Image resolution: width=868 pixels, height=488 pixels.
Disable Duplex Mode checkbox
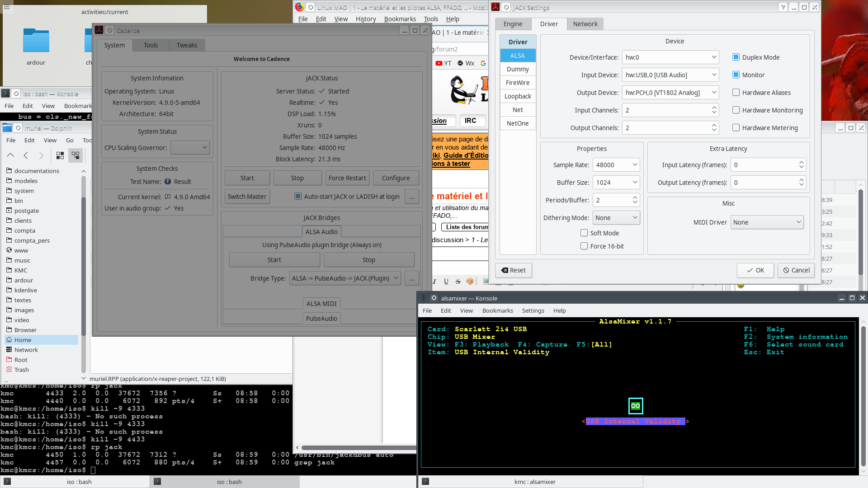click(x=736, y=57)
